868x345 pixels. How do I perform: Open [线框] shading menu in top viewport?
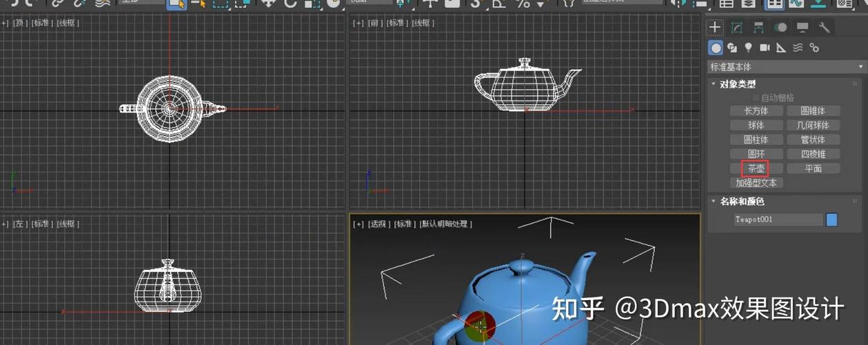pyautogui.click(x=68, y=23)
